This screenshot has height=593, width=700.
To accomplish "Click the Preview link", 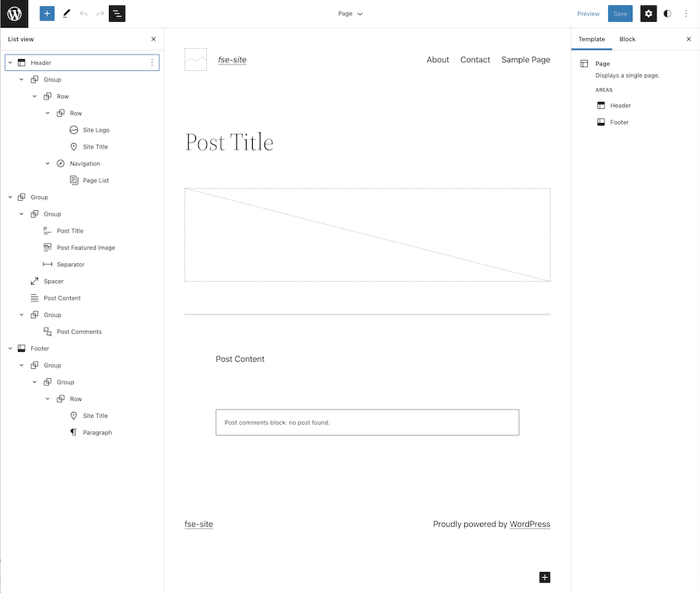I will [589, 13].
